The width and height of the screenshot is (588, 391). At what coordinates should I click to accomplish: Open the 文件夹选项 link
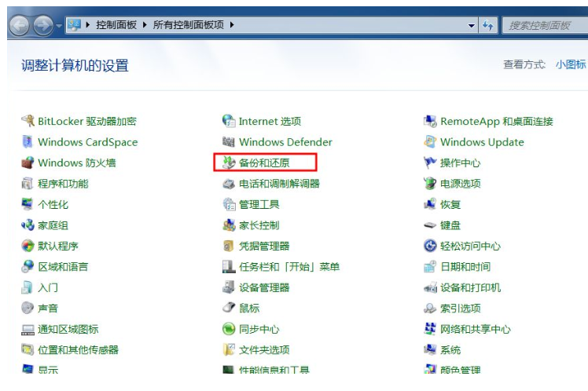(x=264, y=350)
